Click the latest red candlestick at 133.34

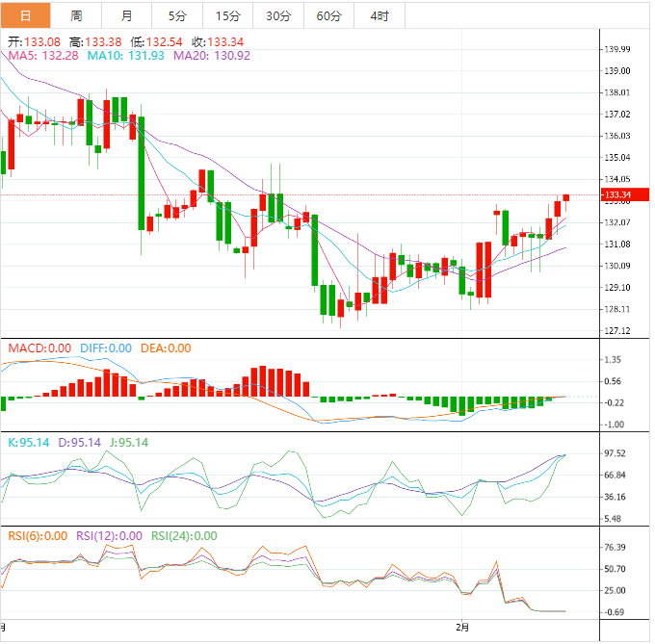[x=566, y=198]
